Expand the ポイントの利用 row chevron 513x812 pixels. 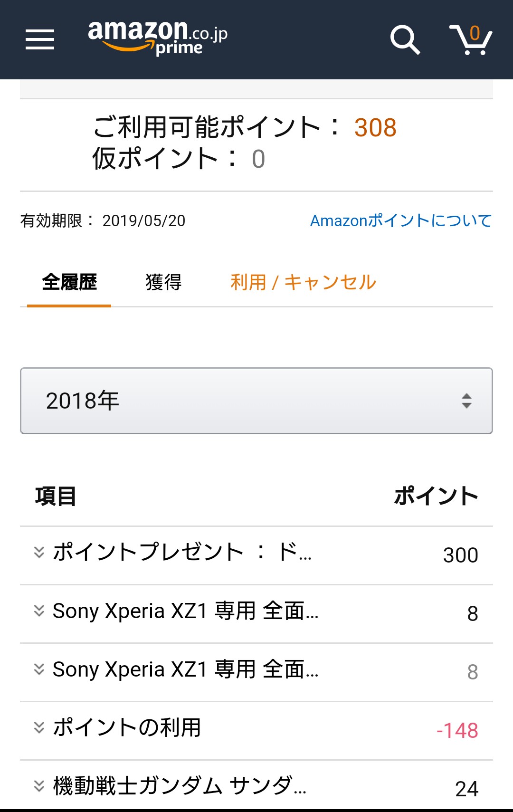(x=39, y=727)
